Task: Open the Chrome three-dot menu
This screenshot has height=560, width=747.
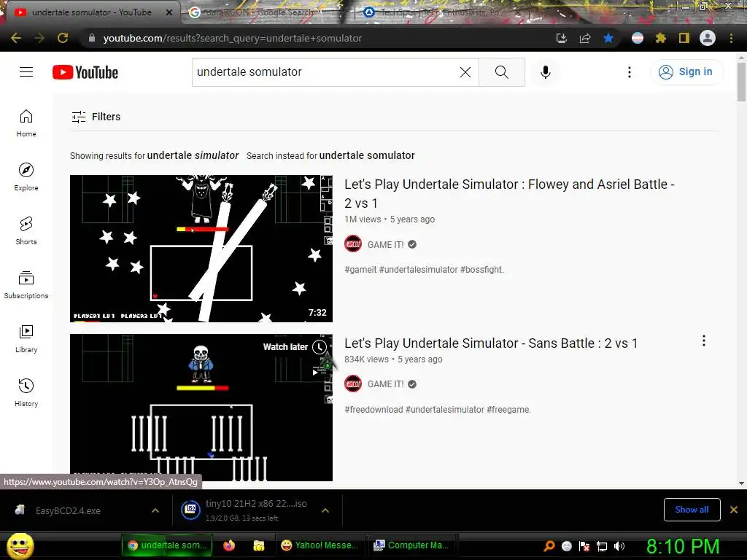Action: click(x=731, y=38)
